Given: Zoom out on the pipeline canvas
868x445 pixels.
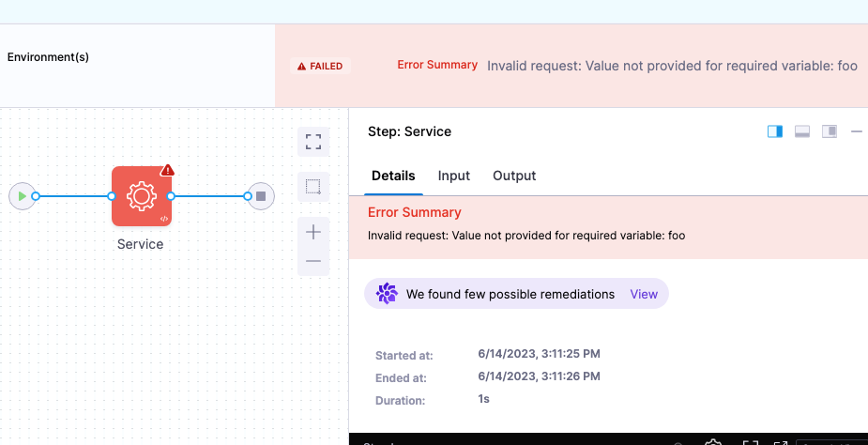Looking at the screenshot, I should pyautogui.click(x=313, y=261).
